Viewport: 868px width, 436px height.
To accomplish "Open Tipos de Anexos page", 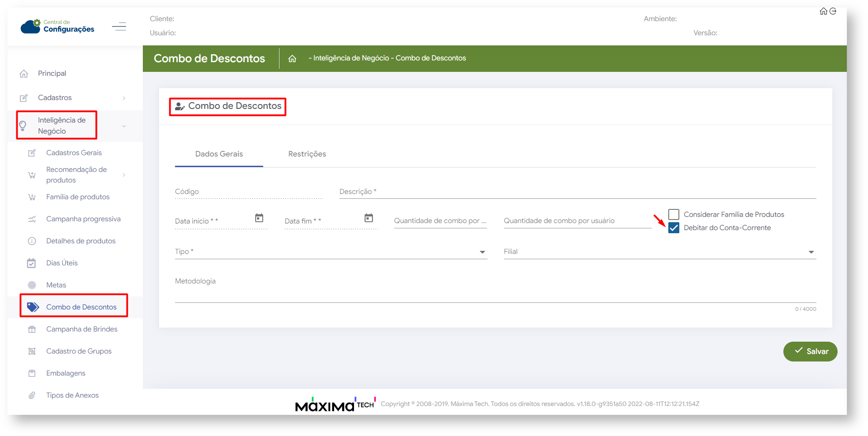I will pyautogui.click(x=72, y=395).
